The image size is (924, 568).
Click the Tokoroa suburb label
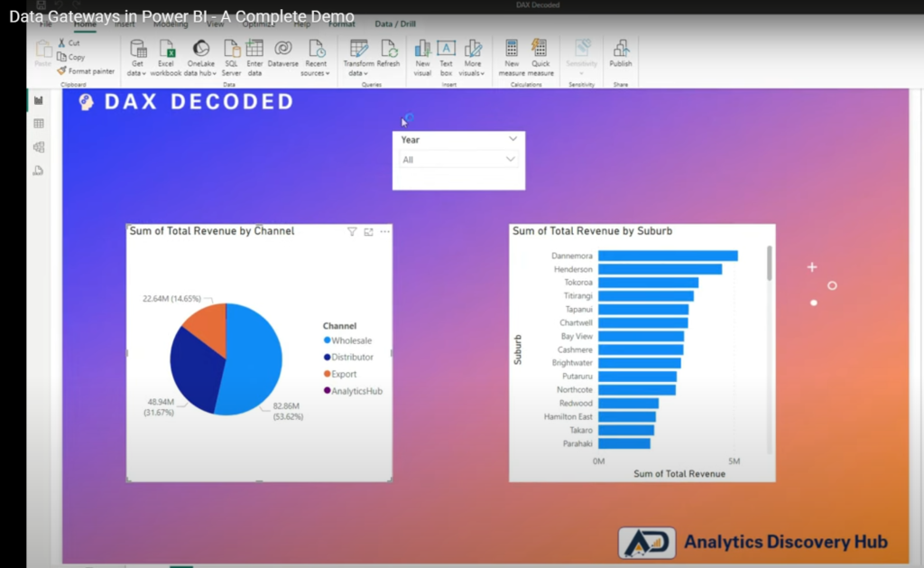[x=578, y=283]
